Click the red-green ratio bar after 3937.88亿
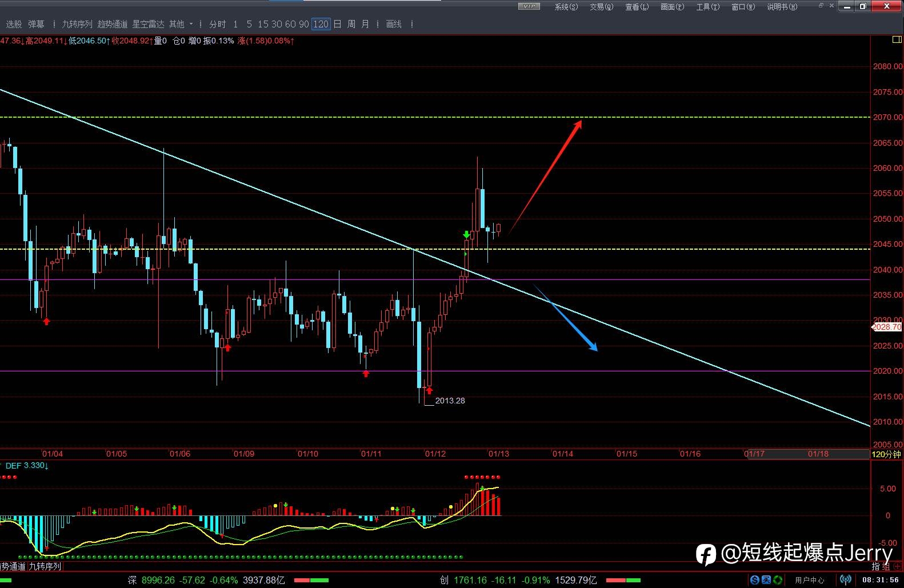 click(311, 580)
